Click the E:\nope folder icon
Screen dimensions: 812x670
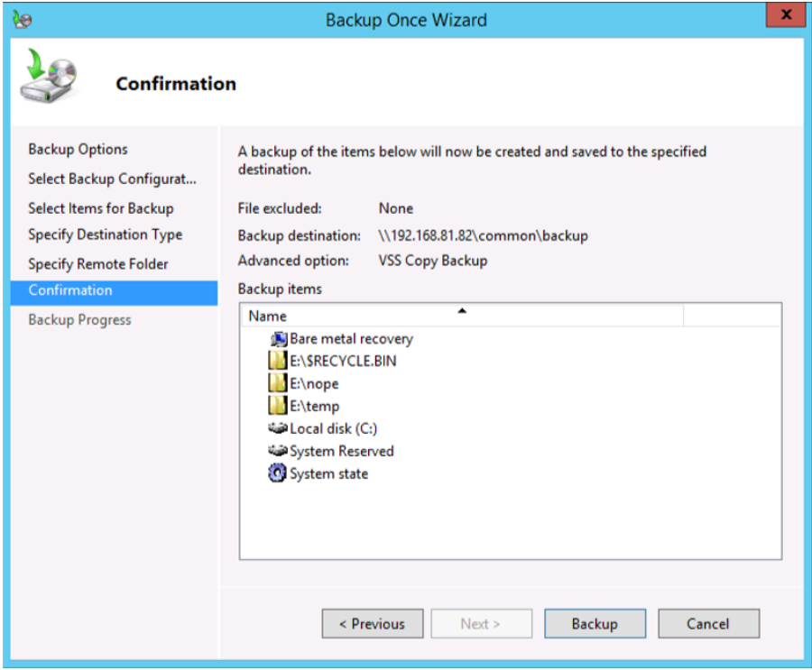click(x=278, y=384)
